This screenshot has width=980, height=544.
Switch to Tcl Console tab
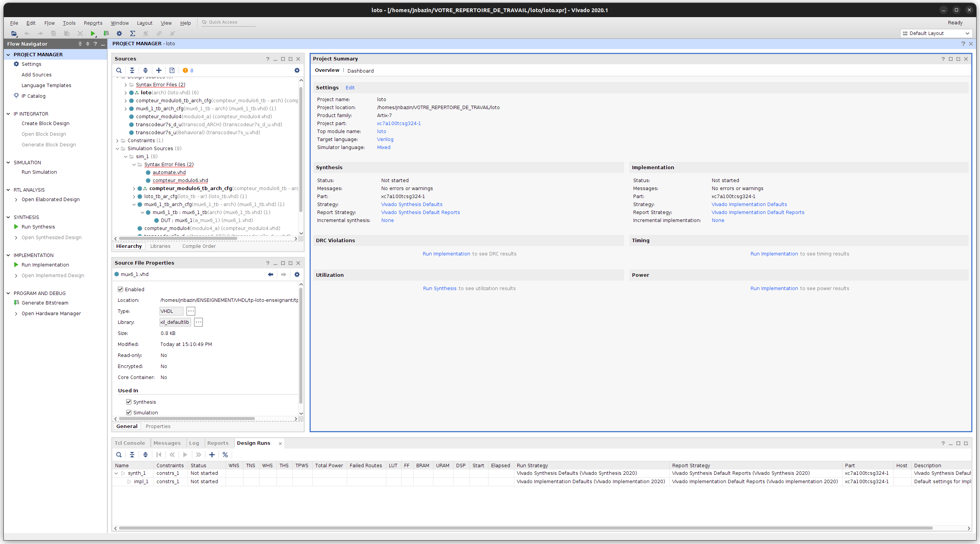click(x=130, y=443)
